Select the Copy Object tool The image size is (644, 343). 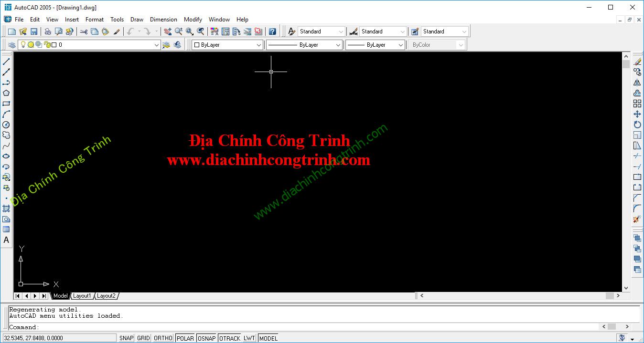637,72
